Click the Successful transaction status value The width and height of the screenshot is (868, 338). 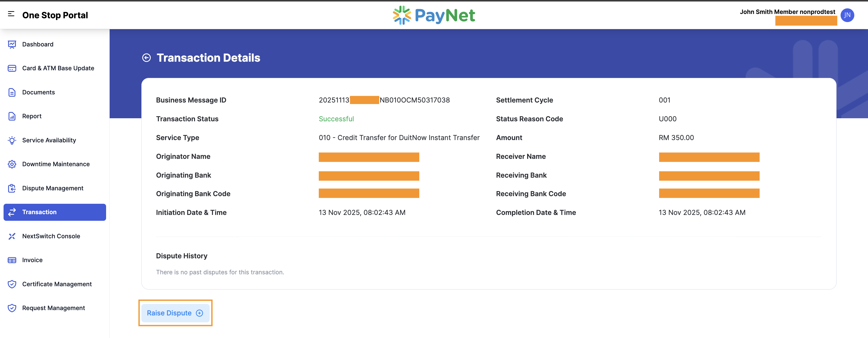point(336,119)
